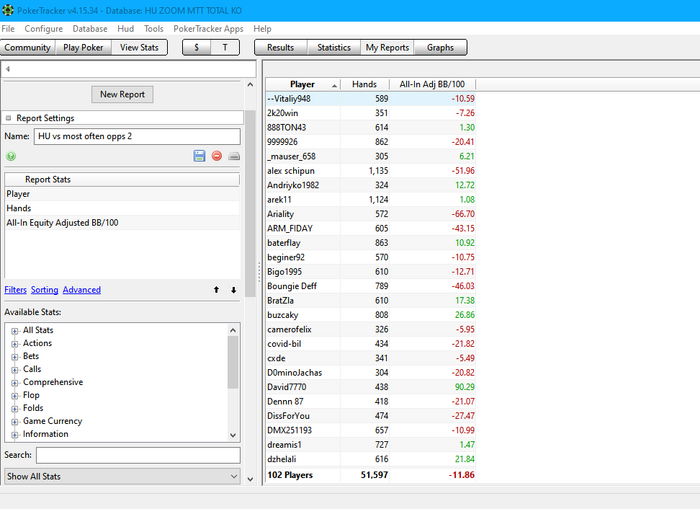The image size is (700, 509).
Task: Open the Help menu
Action: (x=262, y=29)
